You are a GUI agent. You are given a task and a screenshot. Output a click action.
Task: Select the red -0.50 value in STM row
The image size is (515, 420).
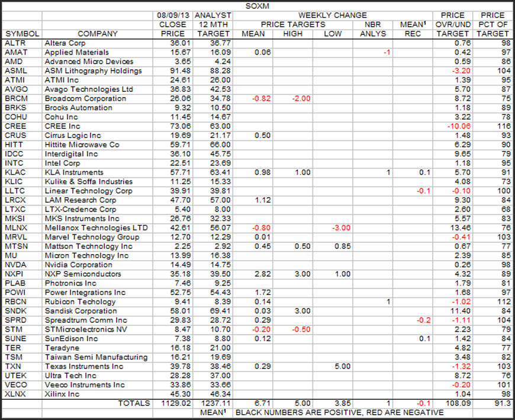click(301, 329)
